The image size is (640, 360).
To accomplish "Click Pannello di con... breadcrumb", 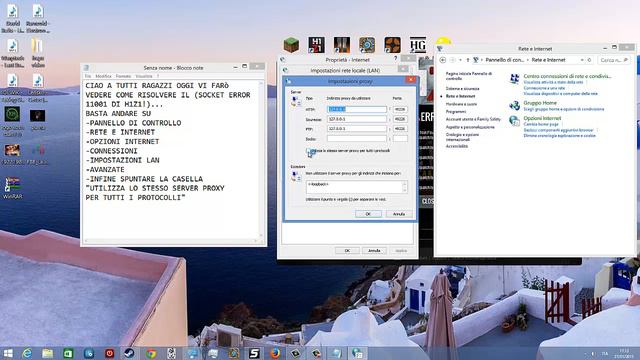I will click(x=504, y=60).
